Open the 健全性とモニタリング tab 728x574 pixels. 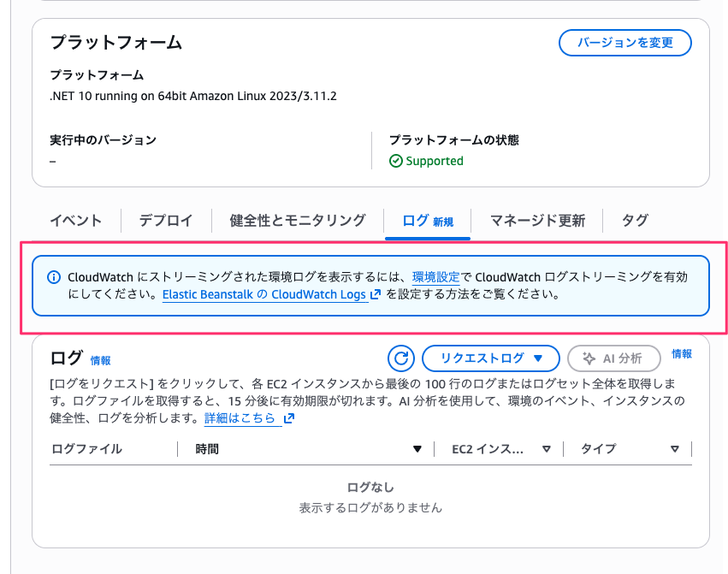[x=298, y=220]
